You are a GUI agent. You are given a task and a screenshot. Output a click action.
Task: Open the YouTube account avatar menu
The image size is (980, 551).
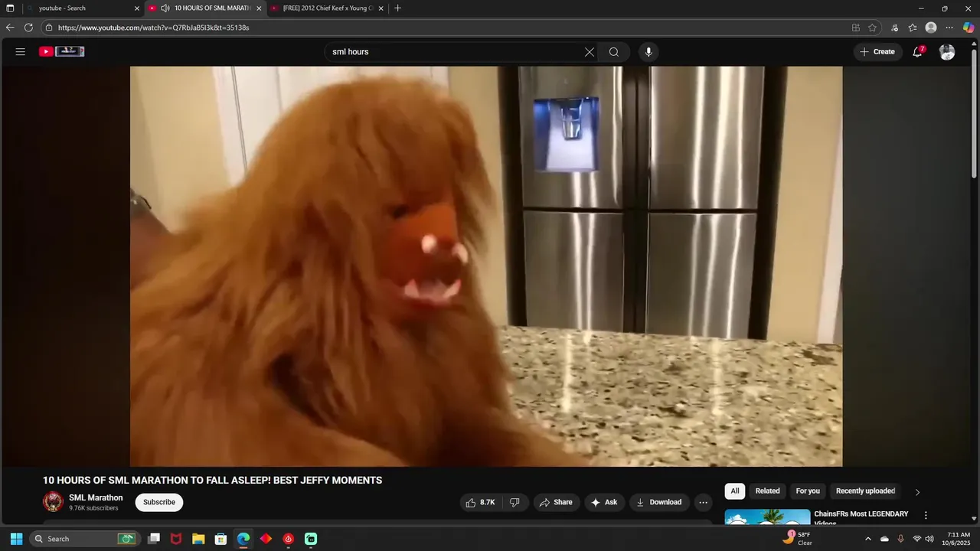[x=947, y=52]
